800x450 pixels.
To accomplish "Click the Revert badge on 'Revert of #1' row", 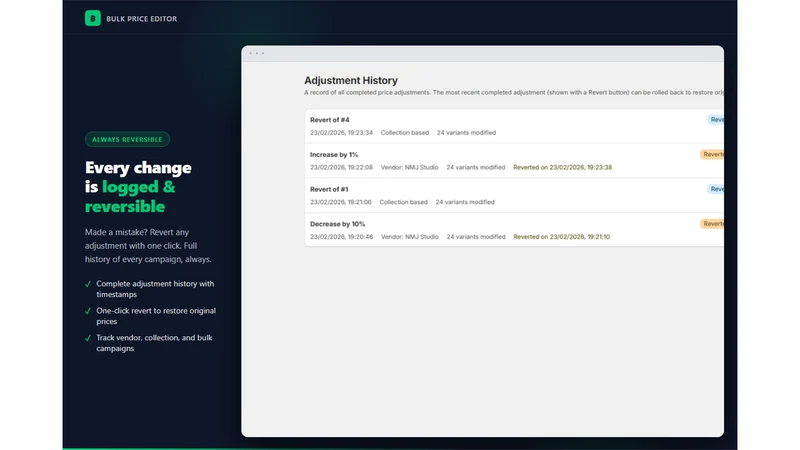I will 715,189.
